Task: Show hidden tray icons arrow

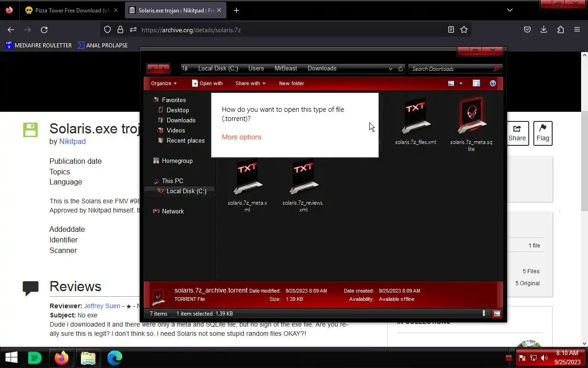Action: (x=509, y=358)
